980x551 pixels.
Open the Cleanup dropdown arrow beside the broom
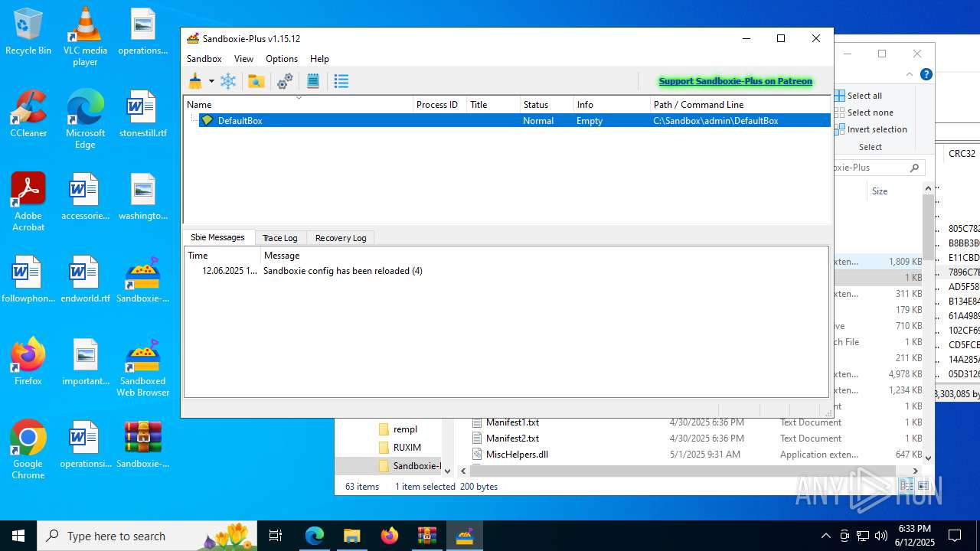coord(211,81)
